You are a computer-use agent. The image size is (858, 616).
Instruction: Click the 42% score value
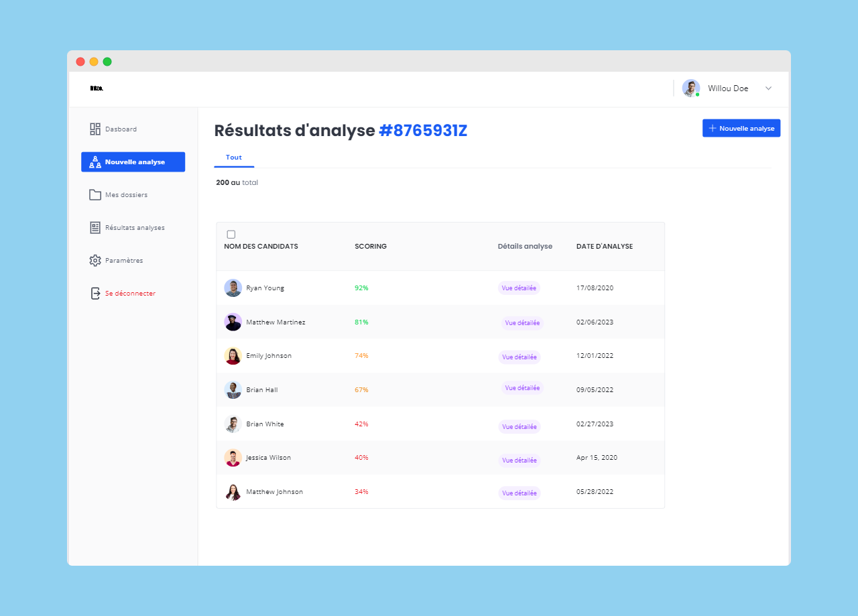click(361, 424)
